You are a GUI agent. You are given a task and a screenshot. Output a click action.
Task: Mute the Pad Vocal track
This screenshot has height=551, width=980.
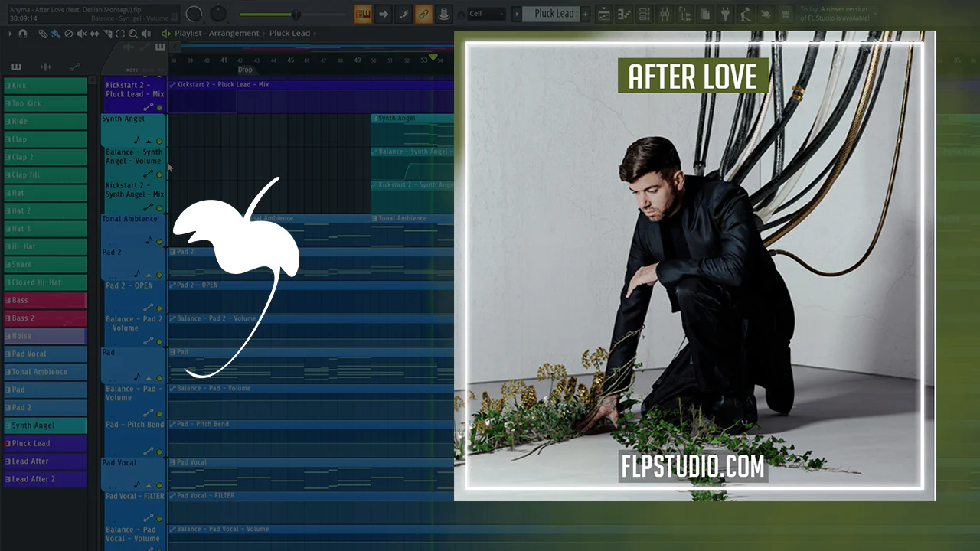159,485
